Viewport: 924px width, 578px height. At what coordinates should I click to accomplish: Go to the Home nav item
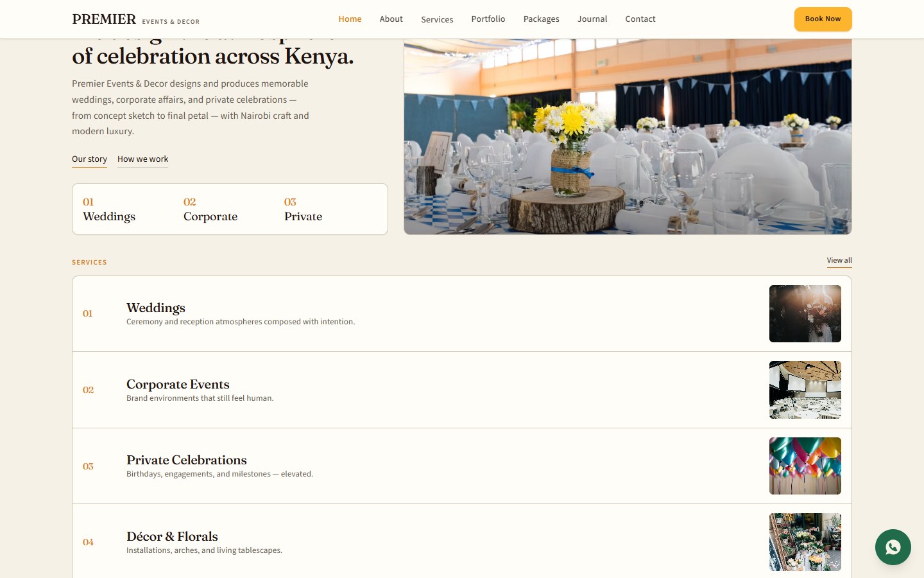[x=350, y=19]
